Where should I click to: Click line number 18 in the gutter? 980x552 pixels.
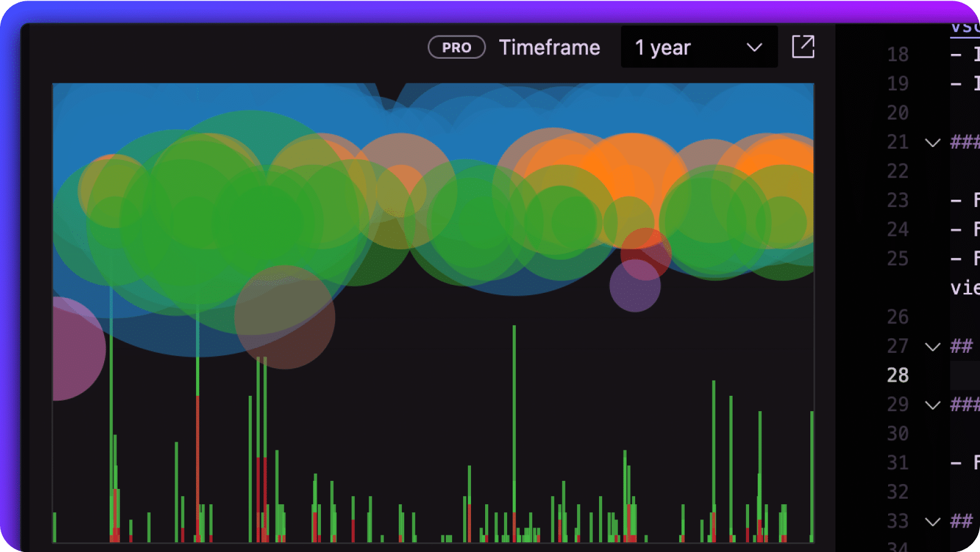897,55
